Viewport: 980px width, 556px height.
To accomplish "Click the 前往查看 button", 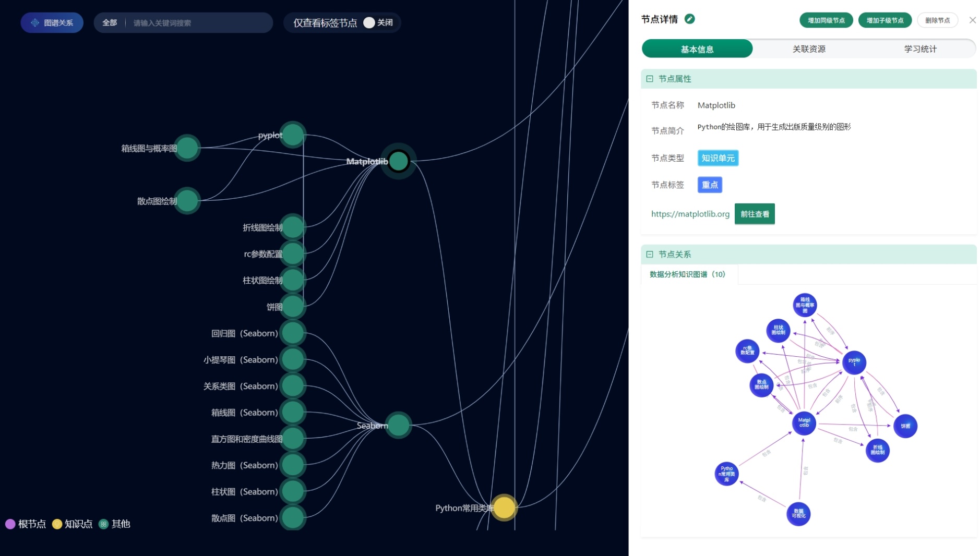I will [754, 214].
